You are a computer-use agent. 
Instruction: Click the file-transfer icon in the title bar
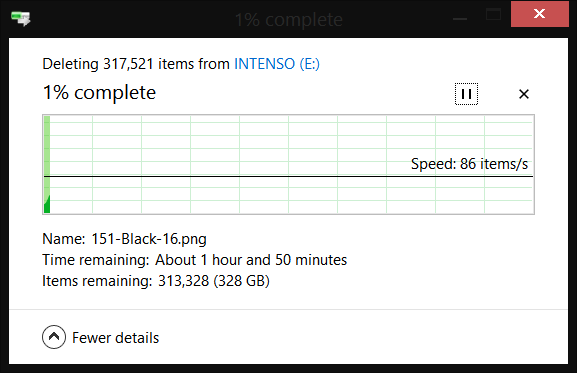coord(21,18)
